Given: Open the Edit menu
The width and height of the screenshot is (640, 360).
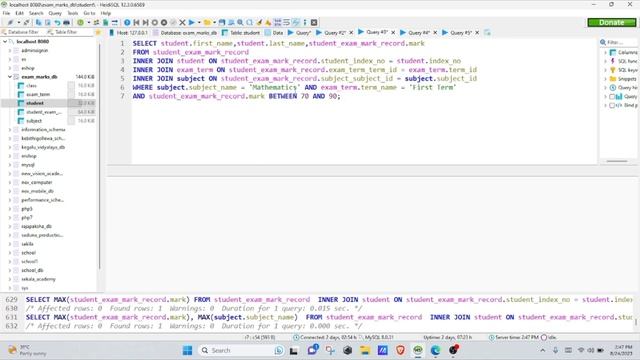Looking at the screenshot, I should coord(19,13).
